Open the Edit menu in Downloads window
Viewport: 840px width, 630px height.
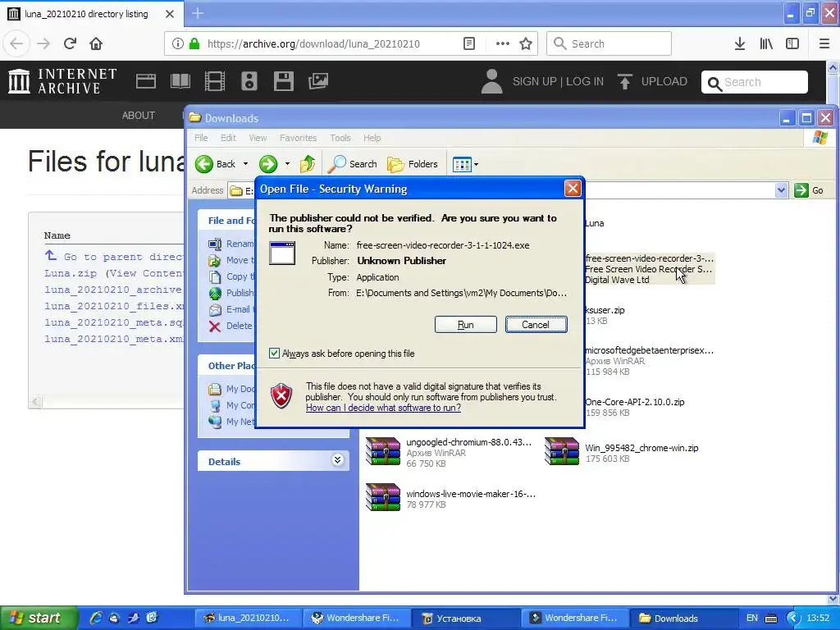[x=228, y=138]
